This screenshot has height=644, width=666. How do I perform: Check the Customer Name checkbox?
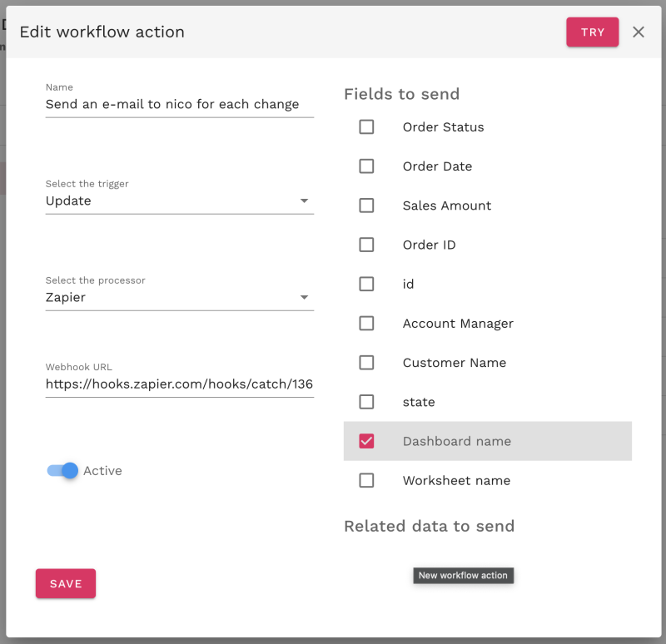tap(366, 362)
